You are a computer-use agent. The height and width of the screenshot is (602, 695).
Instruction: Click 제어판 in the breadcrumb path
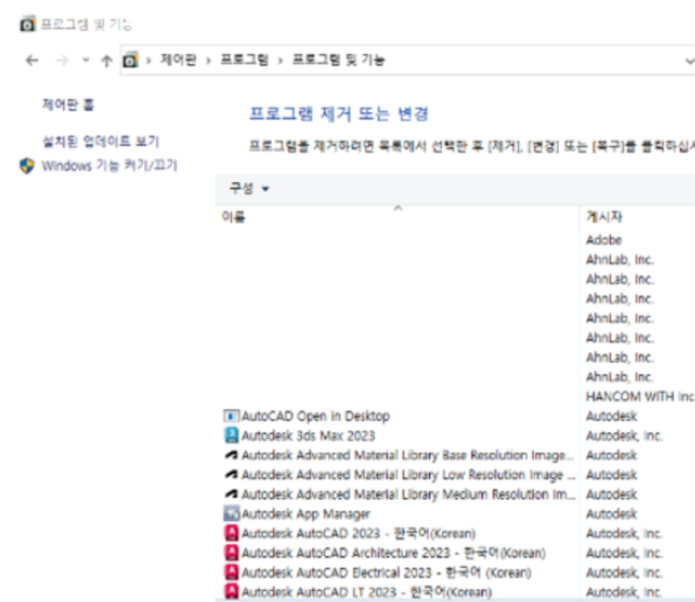[x=178, y=59]
